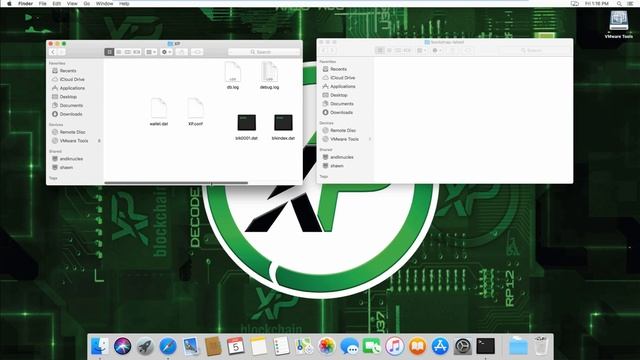This screenshot has height=360, width=640.
Task: Select the XP.conf file
Action: click(x=196, y=112)
